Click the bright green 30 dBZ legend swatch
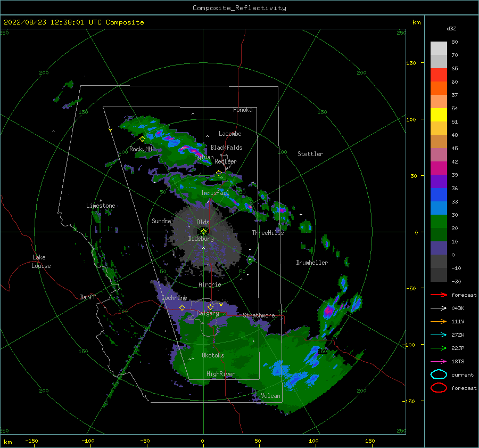The height and width of the screenshot is (448, 479). (439, 221)
